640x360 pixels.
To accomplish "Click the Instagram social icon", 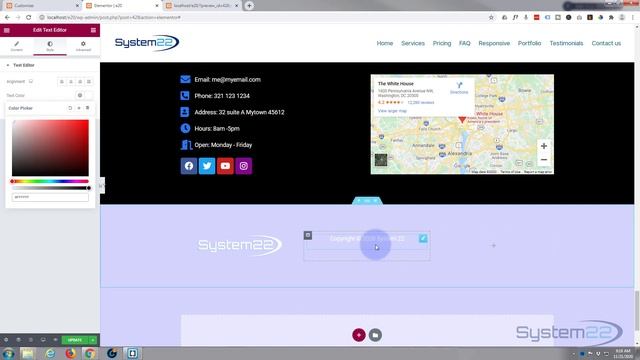I will tap(244, 166).
